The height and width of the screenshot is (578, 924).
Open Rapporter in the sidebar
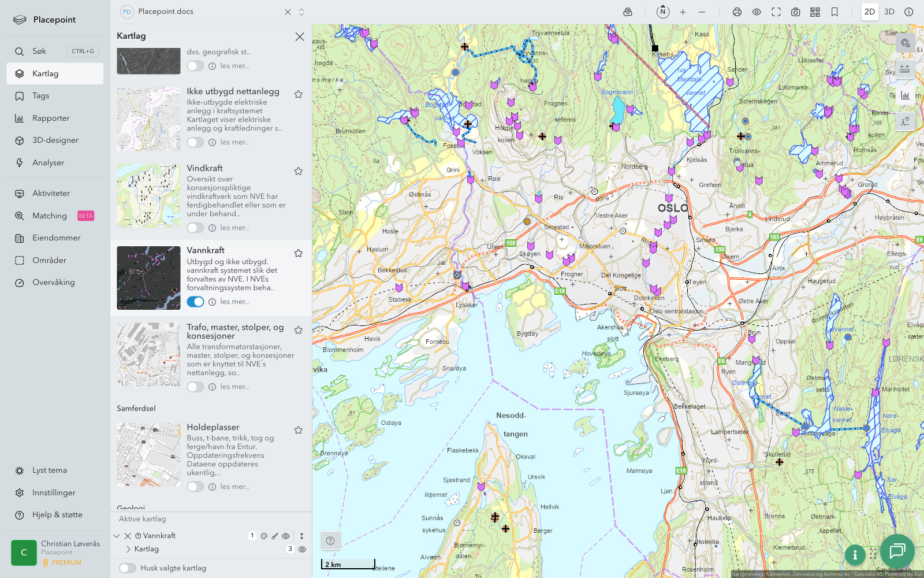(x=51, y=118)
